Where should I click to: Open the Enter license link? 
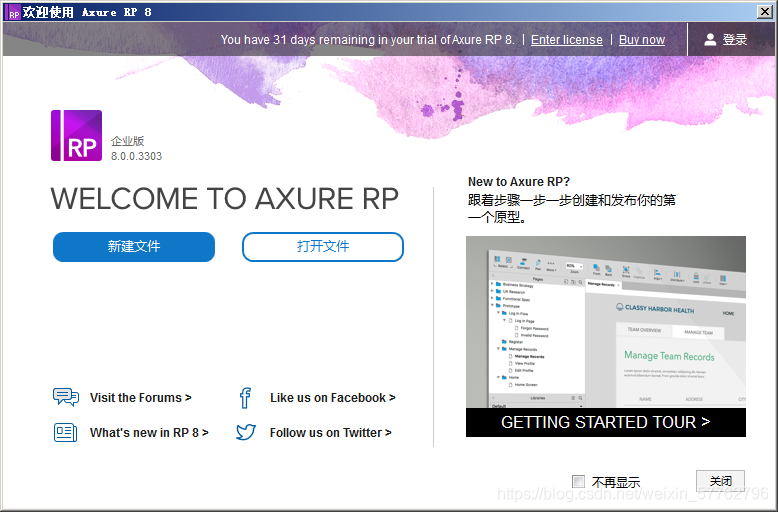(567, 40)
